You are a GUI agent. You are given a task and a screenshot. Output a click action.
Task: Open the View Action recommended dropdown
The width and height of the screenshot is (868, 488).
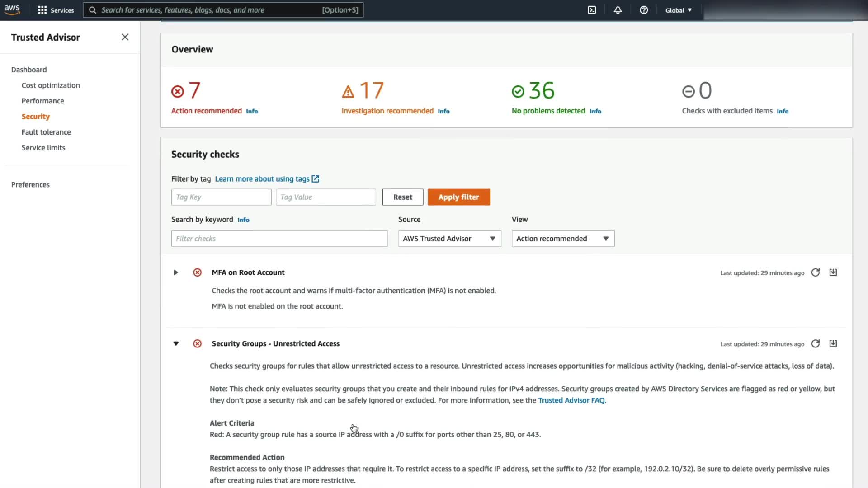pos(563,239)
